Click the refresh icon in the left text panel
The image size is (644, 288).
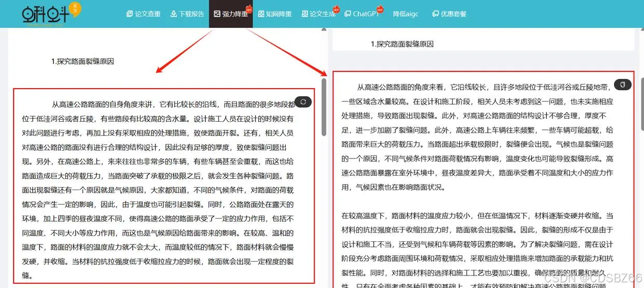[x=303, y=102]
